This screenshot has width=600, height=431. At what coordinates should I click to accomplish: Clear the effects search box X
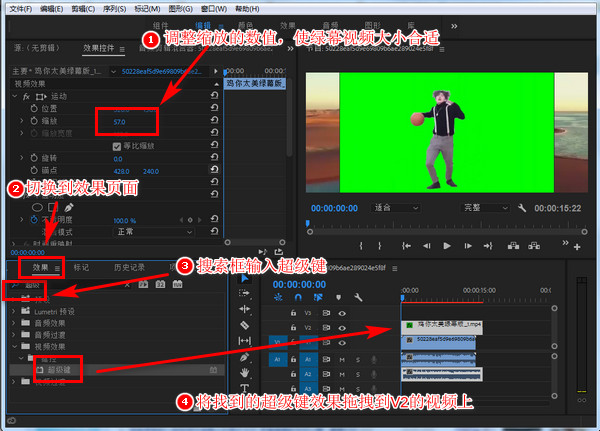(x=127, y=285)
